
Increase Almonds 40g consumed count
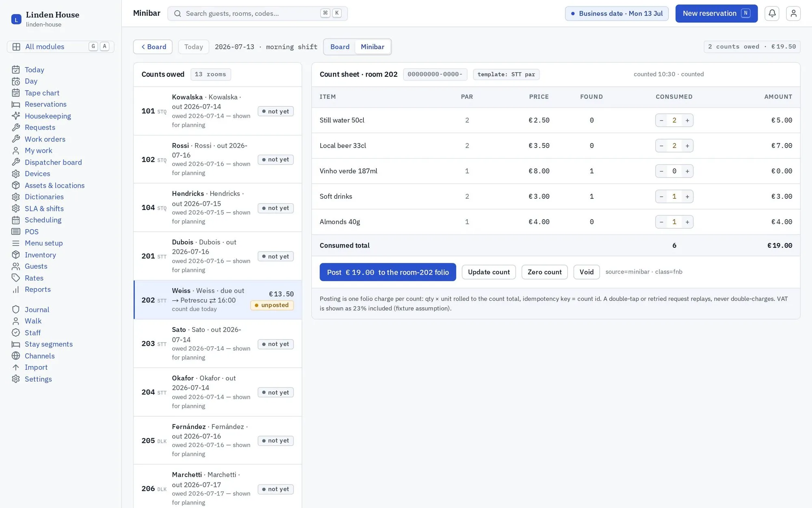click(x=687, y=222)
